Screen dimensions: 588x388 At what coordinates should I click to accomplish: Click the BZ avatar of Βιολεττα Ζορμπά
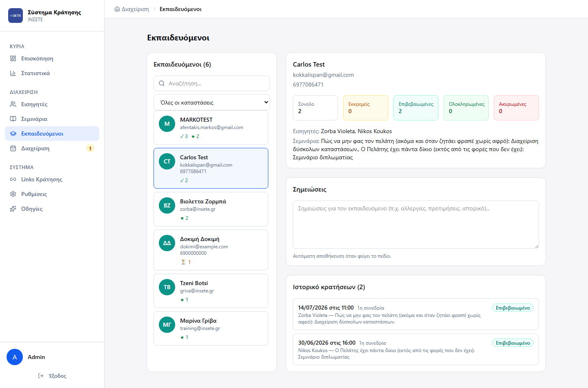tap(167, 205)
